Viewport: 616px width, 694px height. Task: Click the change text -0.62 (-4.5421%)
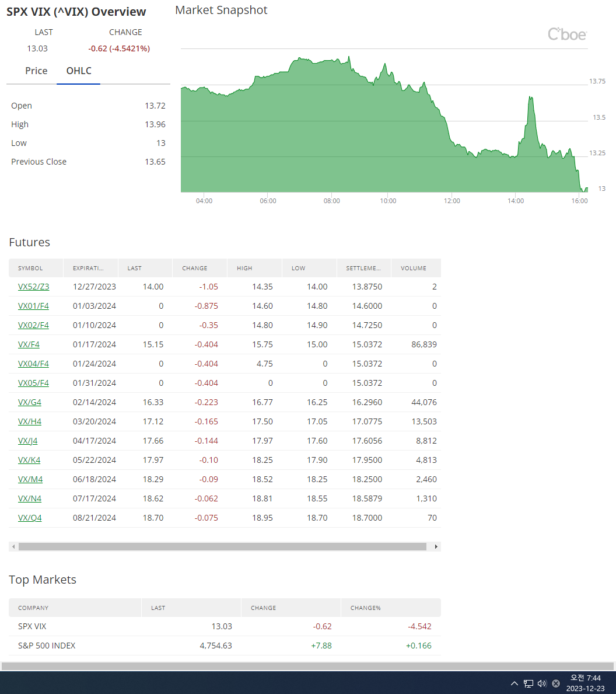[x=119, y=48]
